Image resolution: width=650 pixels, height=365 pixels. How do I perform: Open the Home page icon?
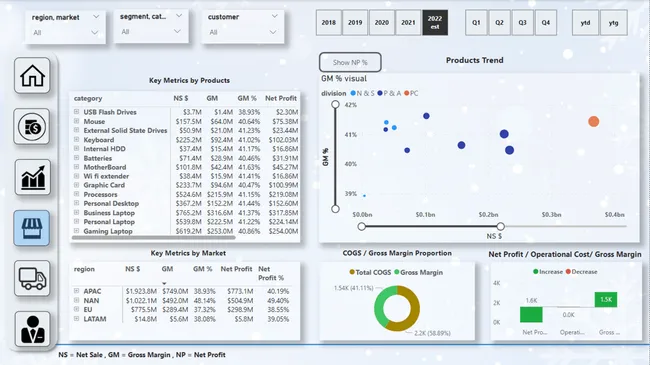32,75
